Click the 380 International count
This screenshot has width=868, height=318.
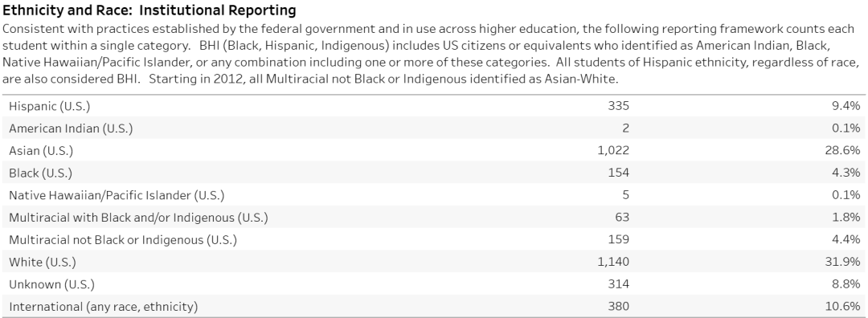[x=618, y=307]
